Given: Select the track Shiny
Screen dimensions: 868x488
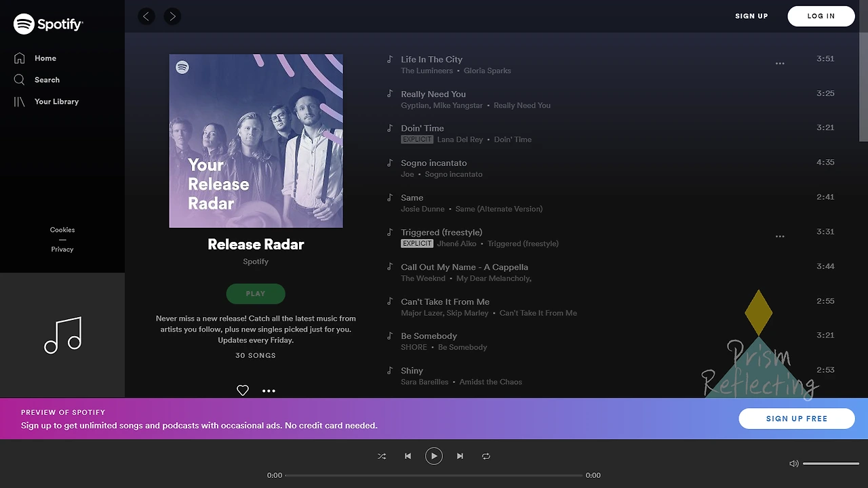Looking at the screenshot, I should click(x=412, y=371).
